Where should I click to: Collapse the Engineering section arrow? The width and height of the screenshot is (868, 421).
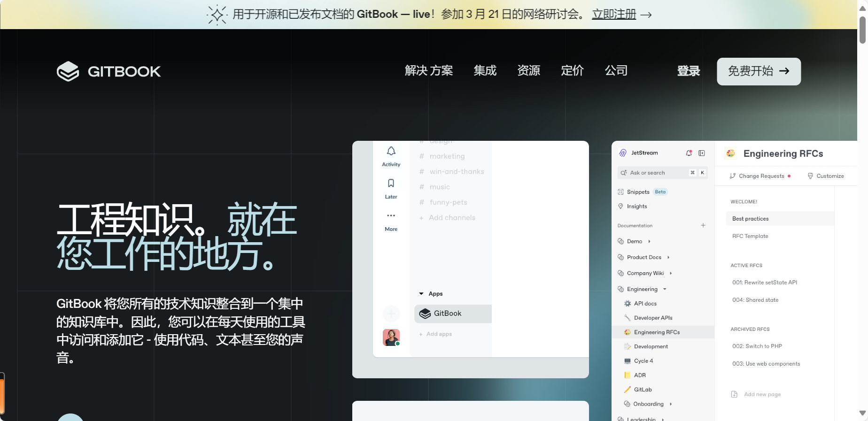click(665, 289)
